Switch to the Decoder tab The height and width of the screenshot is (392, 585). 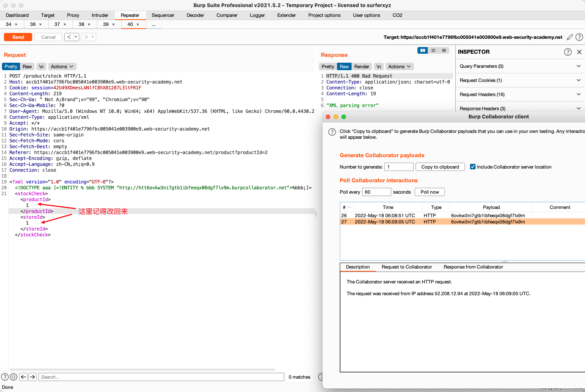coord(195,15)
